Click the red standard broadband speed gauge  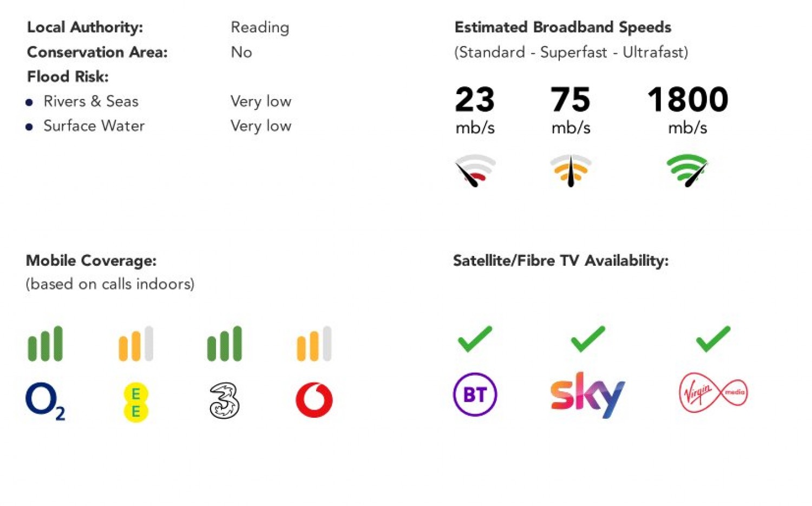(x=475, y=170)
